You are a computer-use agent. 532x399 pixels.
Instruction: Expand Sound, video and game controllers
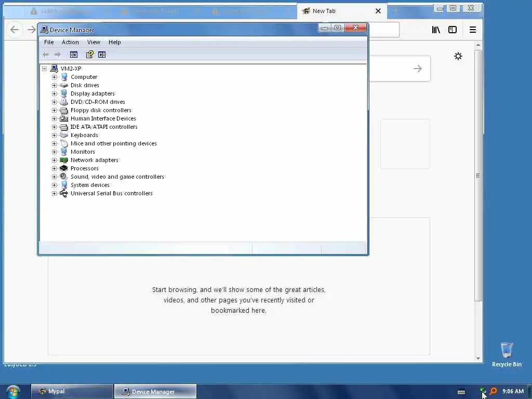54,177
